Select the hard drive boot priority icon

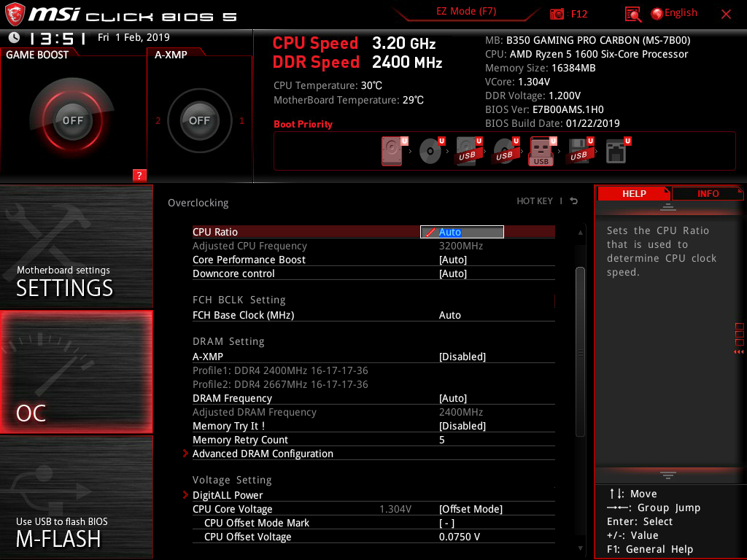[x=392, y=149]
